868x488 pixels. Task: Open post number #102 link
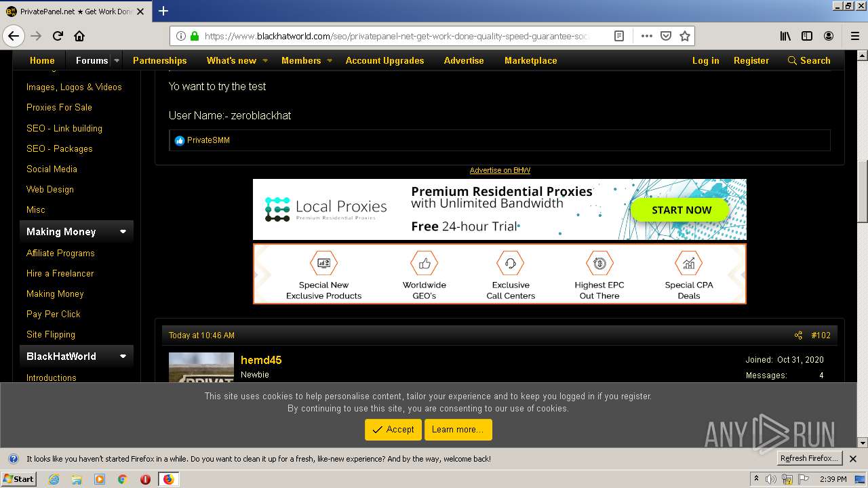(x=821, y=335)
